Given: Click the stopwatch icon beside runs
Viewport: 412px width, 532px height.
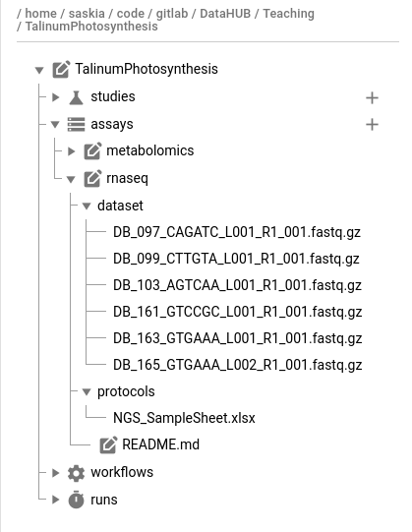Looking at the screenshot, I should point(76,500).
